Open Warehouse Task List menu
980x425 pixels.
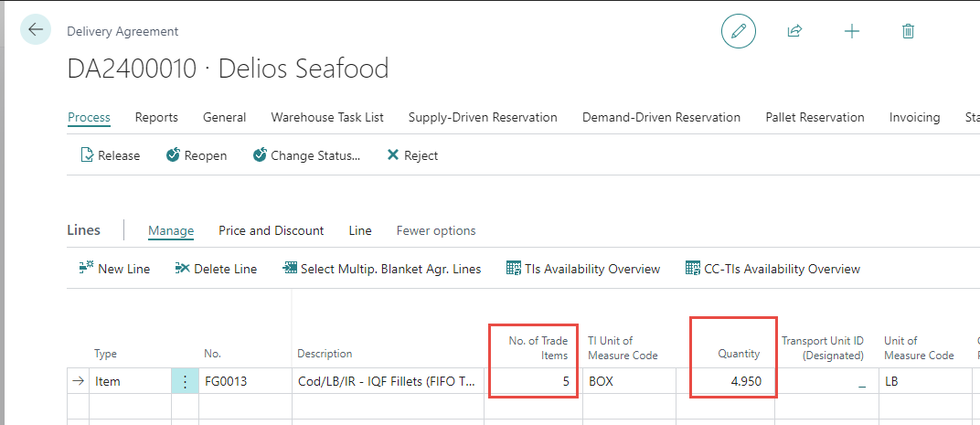[327, 117]
